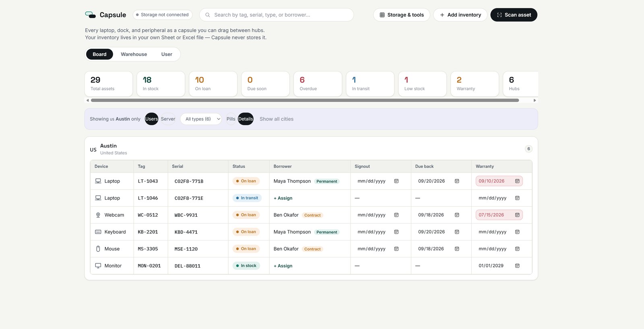Select the In transit stat card
Image resolution: width=644 pixels, height=329 pixels.
pos(370,84)
